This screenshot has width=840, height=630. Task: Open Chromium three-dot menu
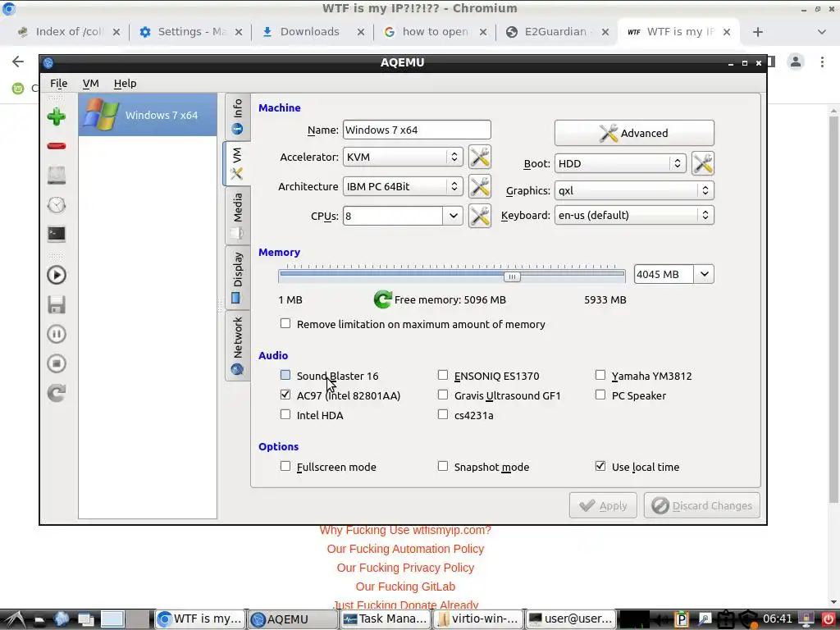(x=822, y=62)
